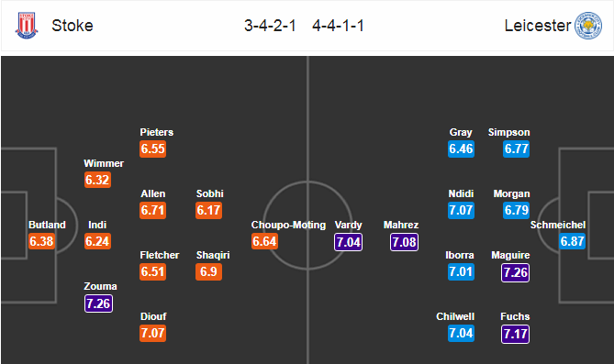The image size is (614, 364).
Task: Select Zouma's 7.26 rating badge
Action: tap(98, 303)
